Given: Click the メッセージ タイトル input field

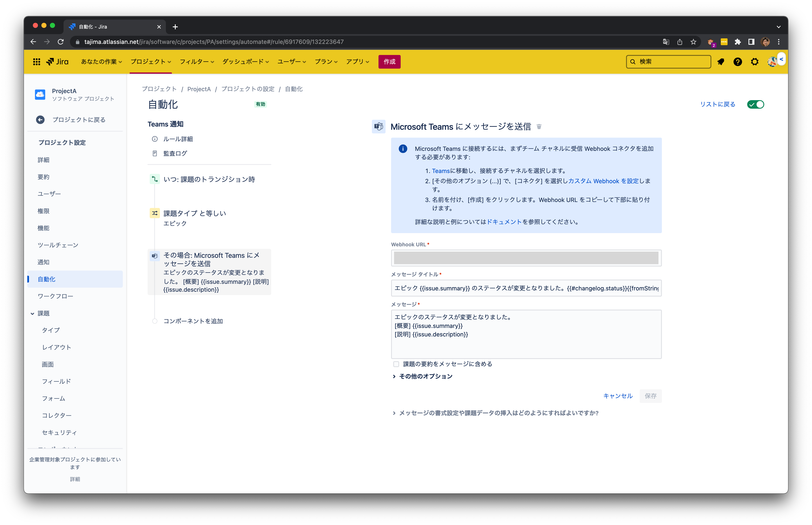Looking at the screenshot, I should click(526, 288).
